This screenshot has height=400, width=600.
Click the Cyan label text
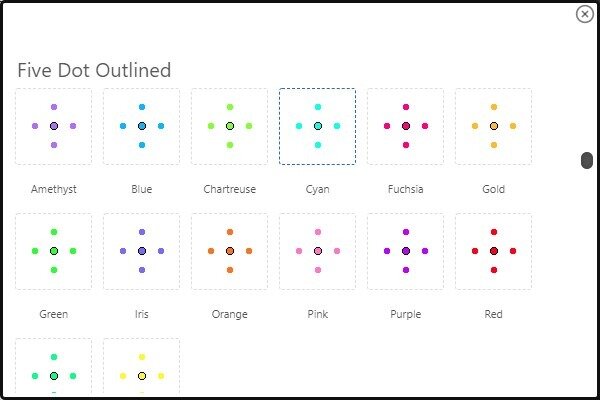click(318, 189)
